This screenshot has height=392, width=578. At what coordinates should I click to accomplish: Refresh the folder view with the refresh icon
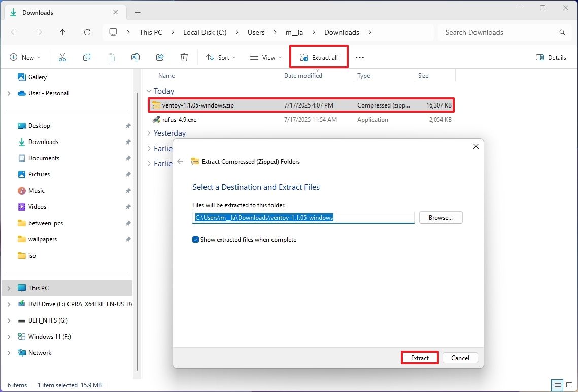[x=87, y=32]
